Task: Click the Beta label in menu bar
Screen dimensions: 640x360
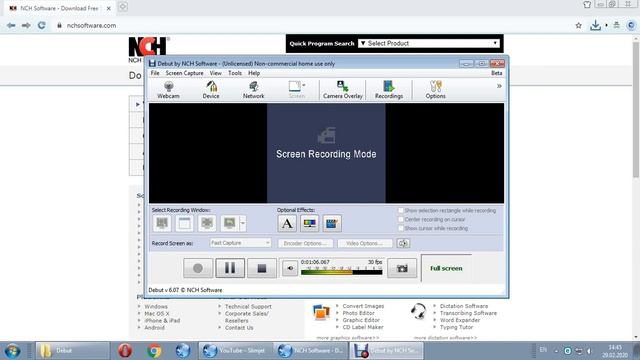Action: pos(496,73)
